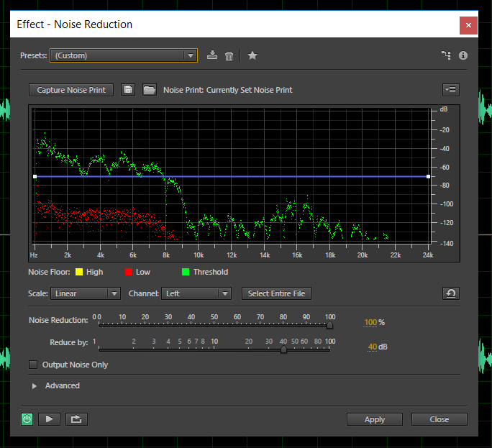Toggle loop playback for the preview

(x=76, y=419)
